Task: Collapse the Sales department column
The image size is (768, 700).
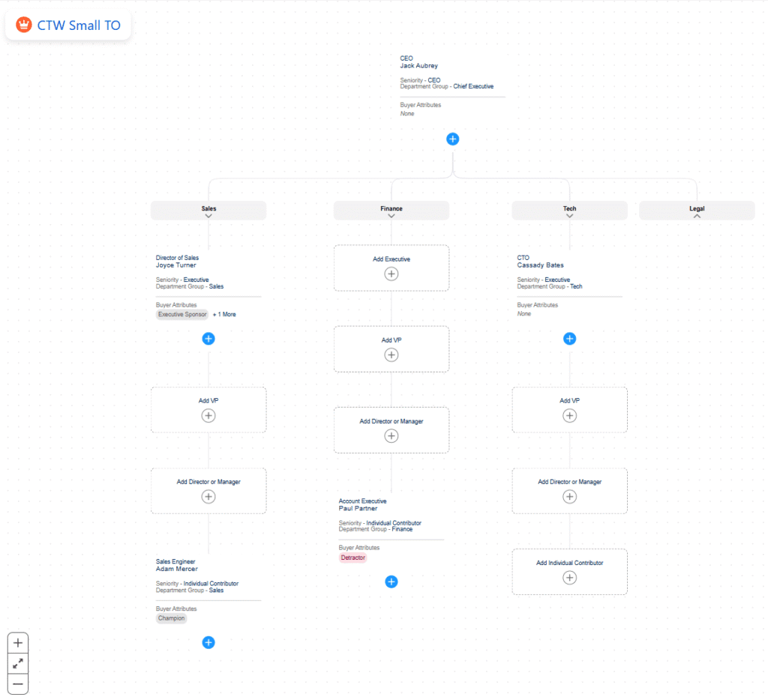Action: pyautogui.click(x=208, y=216)
